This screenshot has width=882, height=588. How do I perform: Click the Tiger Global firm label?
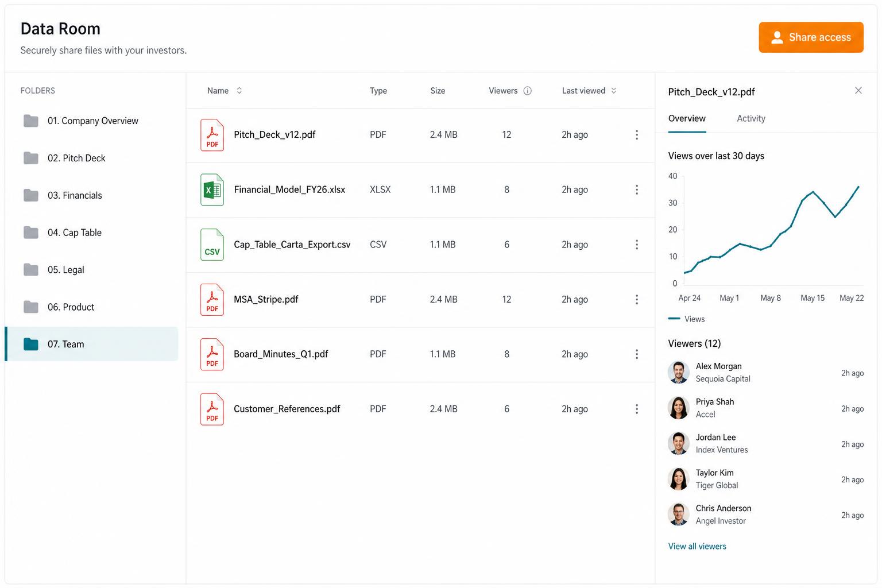(717, 486)
